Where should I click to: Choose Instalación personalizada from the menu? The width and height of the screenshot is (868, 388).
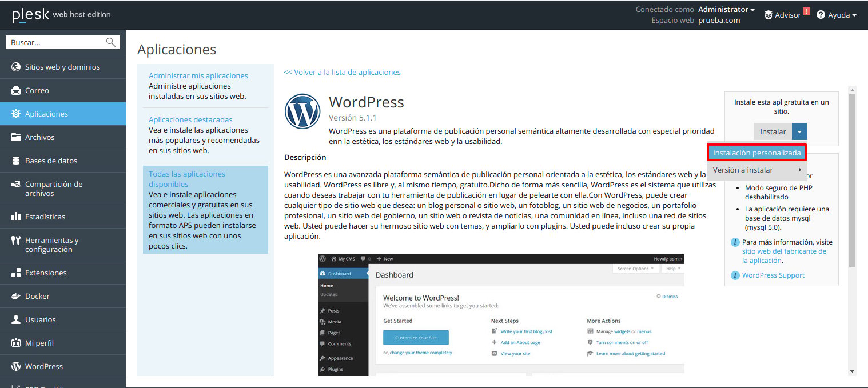(x=756, y=153)
